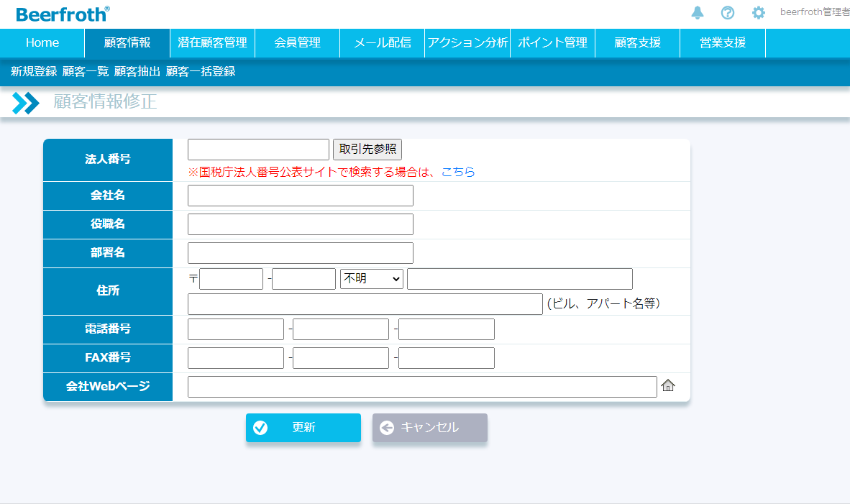
Task: Open the ポイント管理 tab
Action: point(552,43)
